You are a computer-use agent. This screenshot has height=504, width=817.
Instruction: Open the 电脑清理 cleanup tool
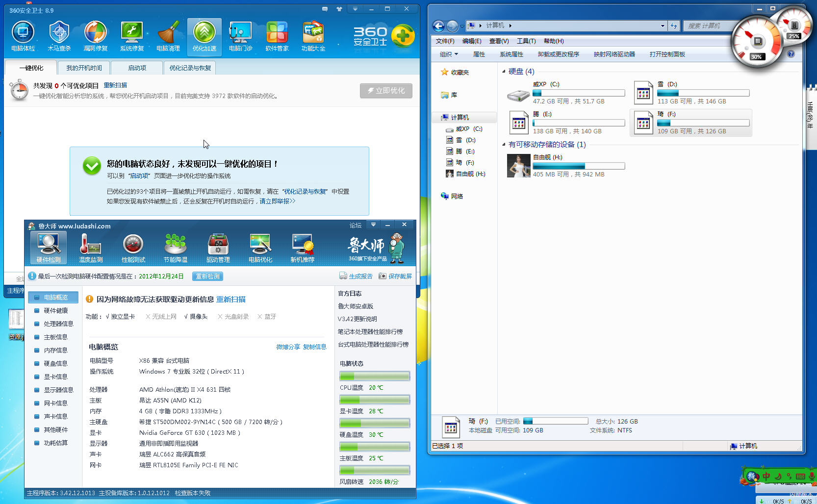(x=168, y=34)
